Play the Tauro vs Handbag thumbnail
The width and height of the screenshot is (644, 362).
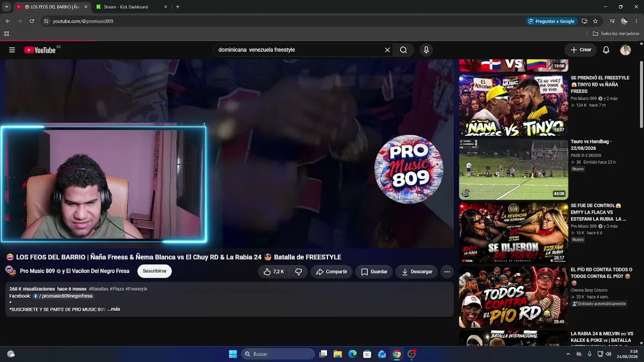point(514,169)
